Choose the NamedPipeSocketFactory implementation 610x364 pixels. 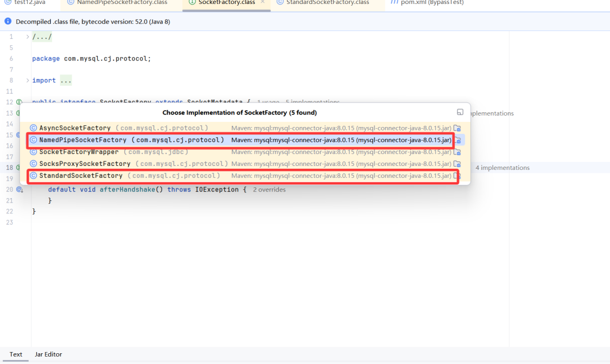245,140
